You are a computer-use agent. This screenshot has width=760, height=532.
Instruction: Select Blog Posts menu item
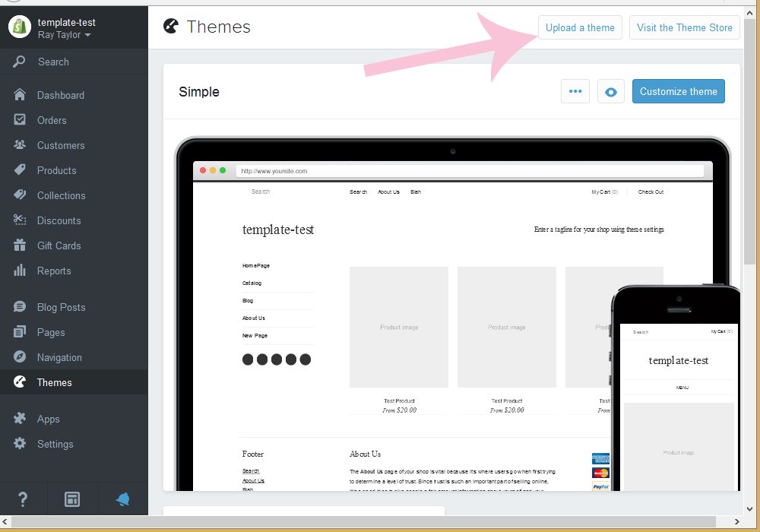click(x=74, y=308)
